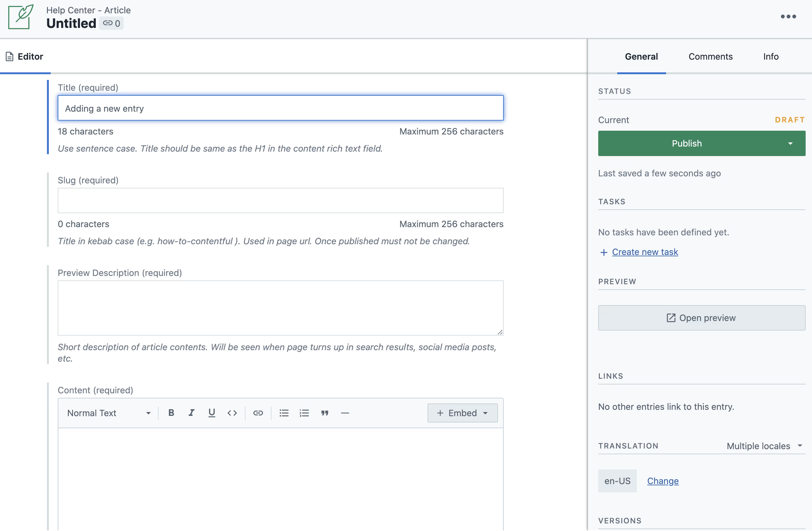The height and width of the screenshot is (531, 812).
Task: Click the Blockquote formatting icon
Action: [x=325, y=413]
